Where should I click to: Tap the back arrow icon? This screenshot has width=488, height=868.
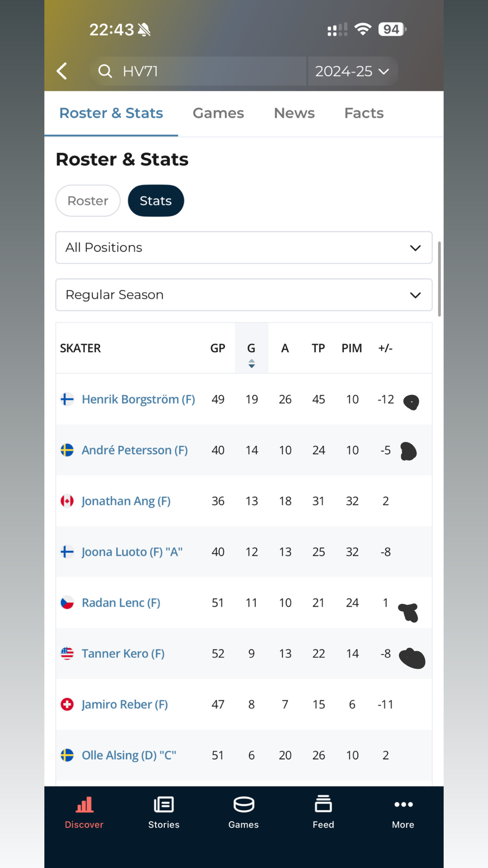[x=62, y=71]
